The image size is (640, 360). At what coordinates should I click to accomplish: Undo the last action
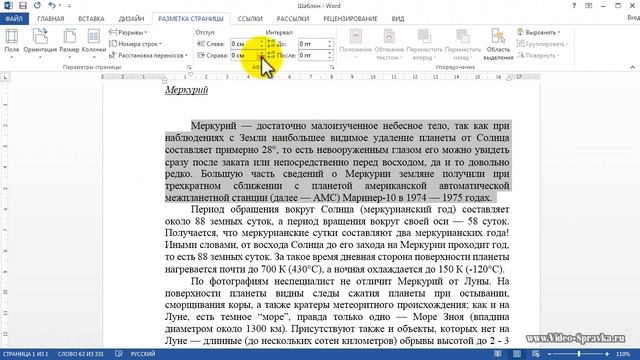tap(51, 6)
